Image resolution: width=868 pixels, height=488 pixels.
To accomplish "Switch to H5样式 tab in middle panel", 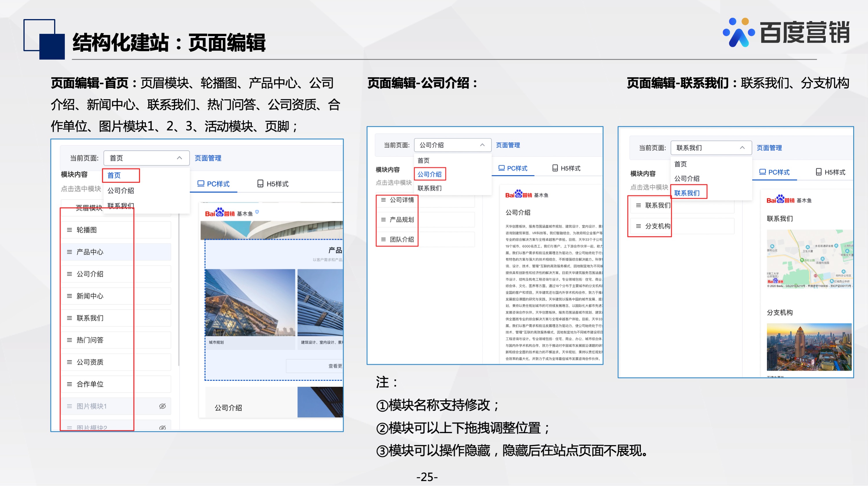I will click(x=566, y=168).
